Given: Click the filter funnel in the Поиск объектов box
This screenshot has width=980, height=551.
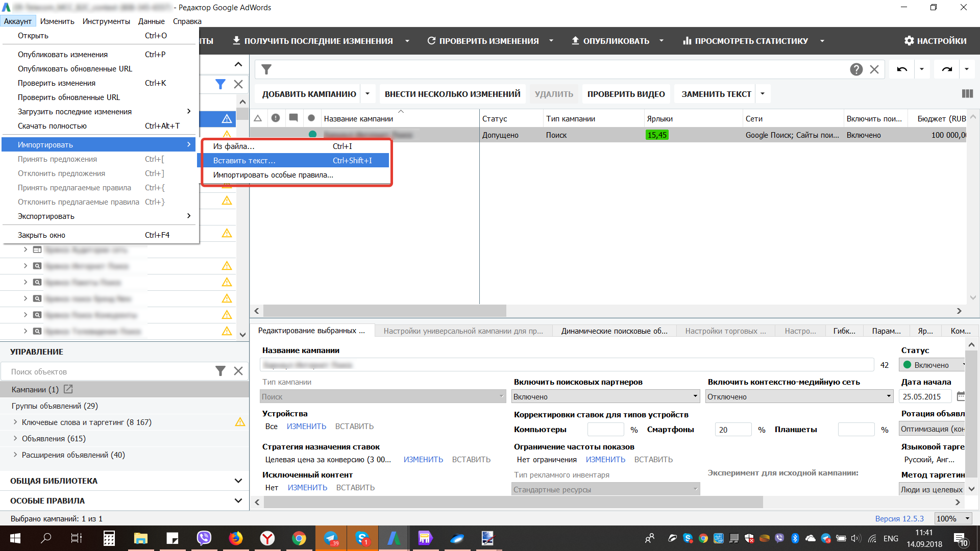Looking at the screenshot, I should point(220,371).
